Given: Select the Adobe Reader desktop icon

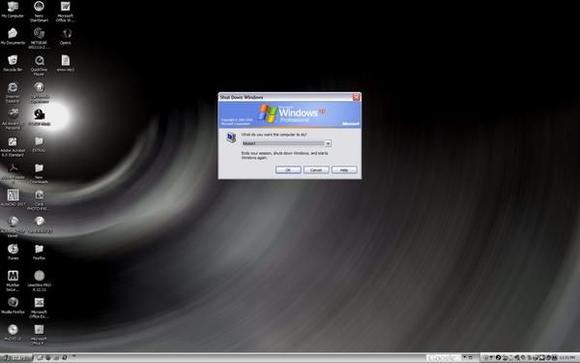Looking at the screenshot, I should pyautogui.click(x=13, y=173).
